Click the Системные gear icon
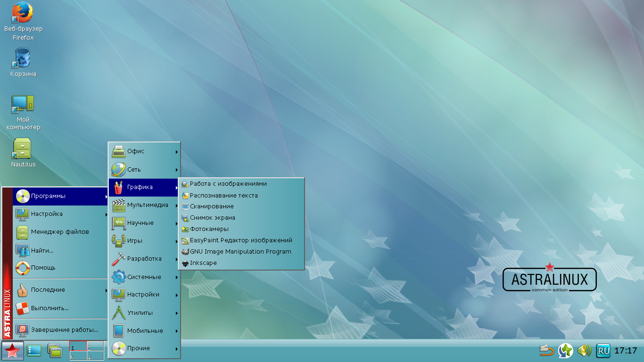This screenshot has width=644, height=362. tap(119, 277)
